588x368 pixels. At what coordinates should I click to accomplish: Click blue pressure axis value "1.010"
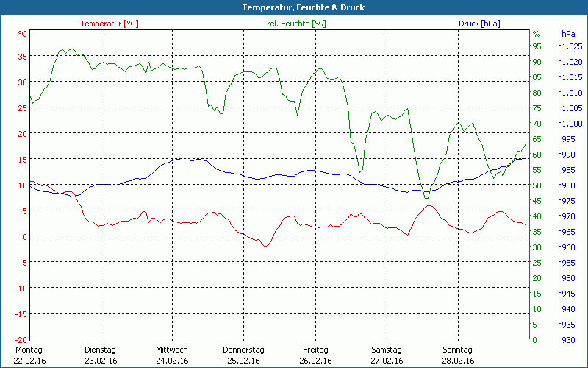point(572,93)
